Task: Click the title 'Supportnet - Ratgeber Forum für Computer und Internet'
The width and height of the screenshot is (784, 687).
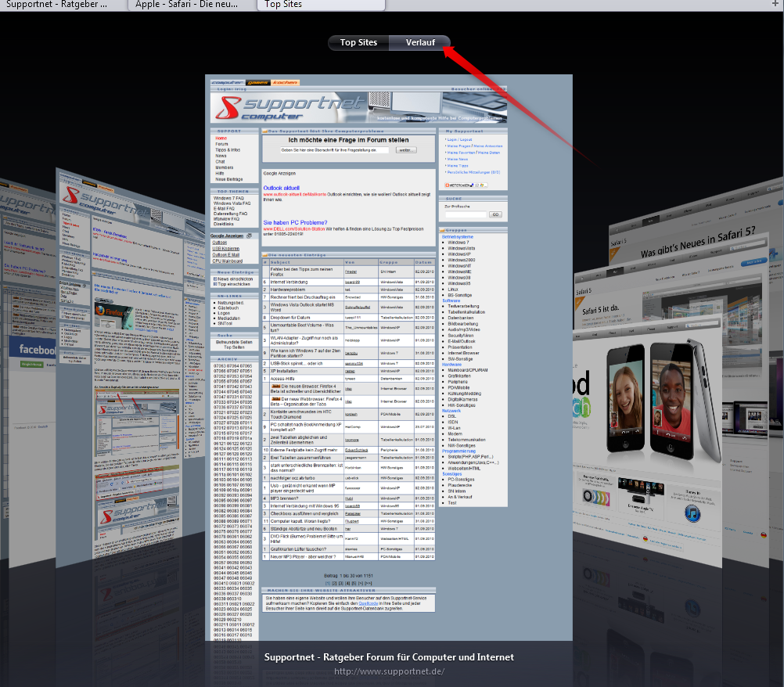Action: 389,657
